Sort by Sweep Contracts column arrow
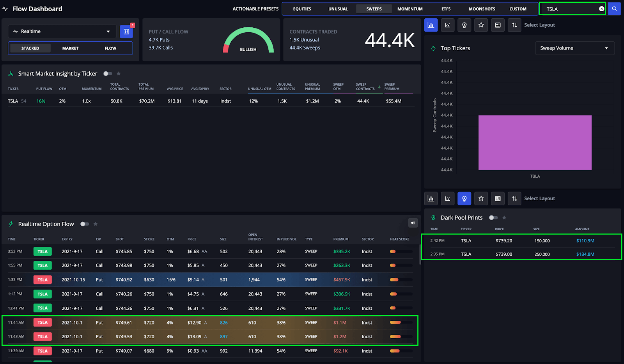The image size is (624, 364). click(x=379, y=87)
